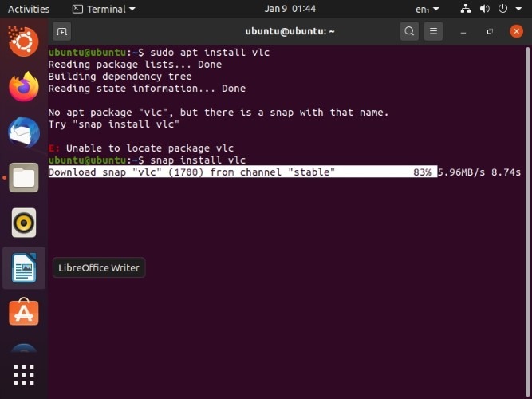This screenshot has height=399, width=532.
Task: Open the Jan 9 01:44 clock calendar
Action: [290, 9]
